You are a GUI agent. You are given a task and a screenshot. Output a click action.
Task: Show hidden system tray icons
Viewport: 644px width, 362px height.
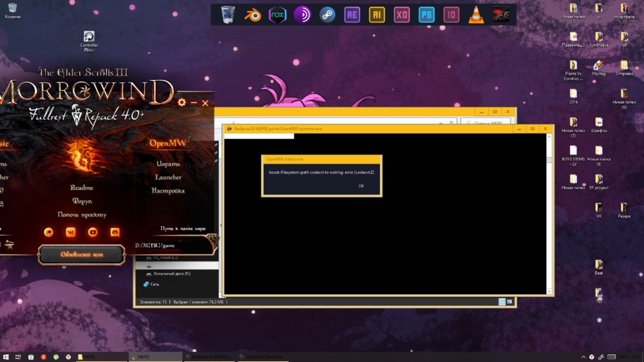click(x=583, y=357)
